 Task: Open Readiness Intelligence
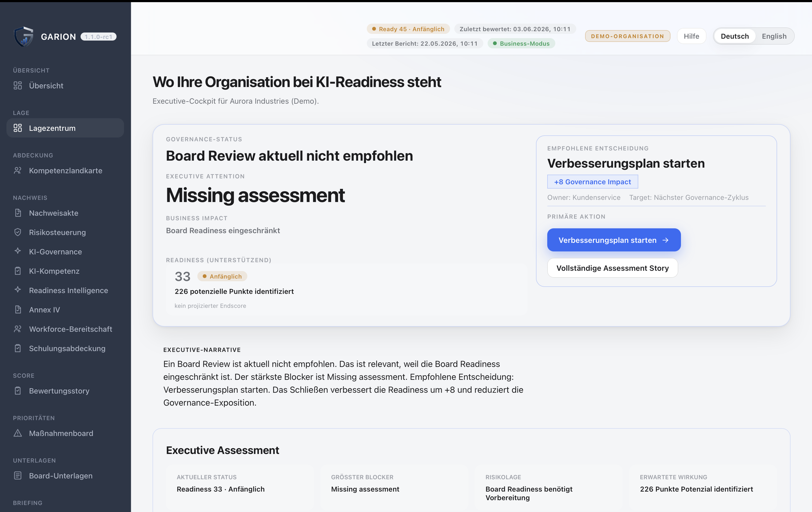[65, 290]
